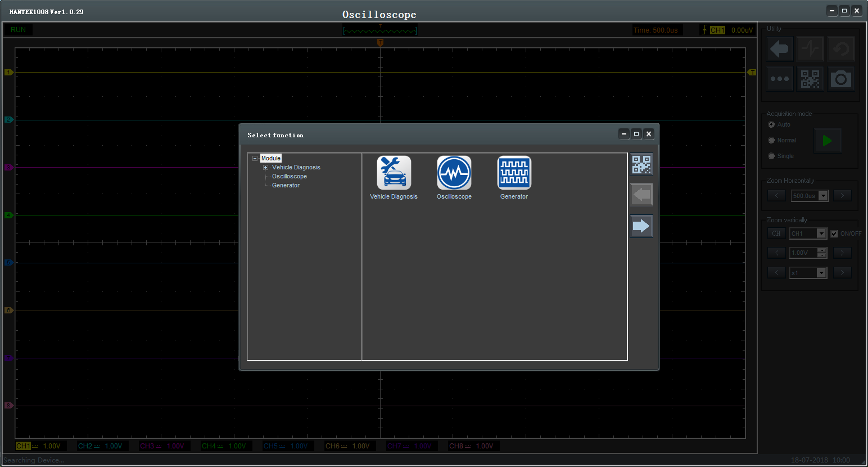Open the Generator square-wave icon

(x=514, y=173)
